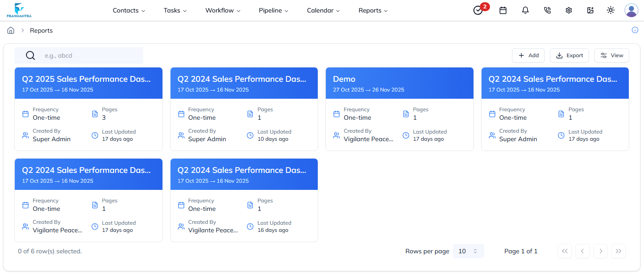Open the pending tasks icon with badge 2
644x277 pixels.
point(478,10)
